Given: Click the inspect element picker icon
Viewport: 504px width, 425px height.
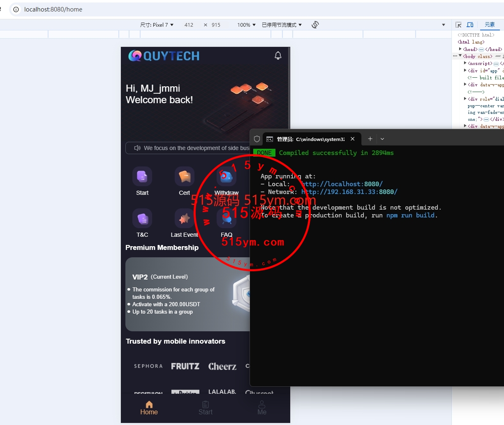Looking at the screenshot, I should 458,25.
